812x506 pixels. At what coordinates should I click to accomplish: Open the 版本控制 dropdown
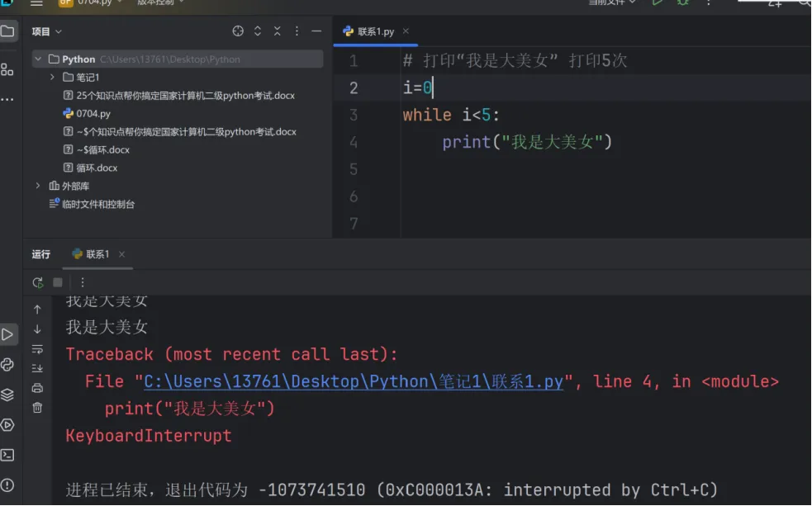click(x=160, y=2)
